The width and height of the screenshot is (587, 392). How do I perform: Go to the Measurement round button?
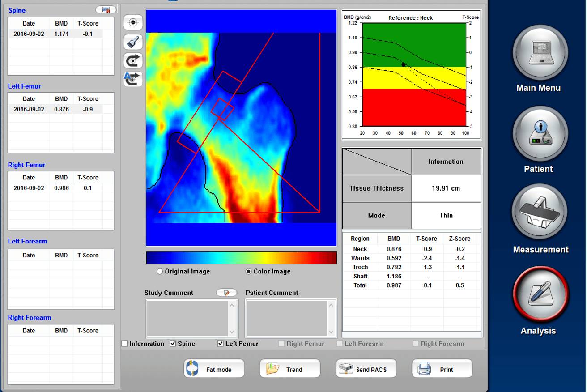[x=540, y=212]
